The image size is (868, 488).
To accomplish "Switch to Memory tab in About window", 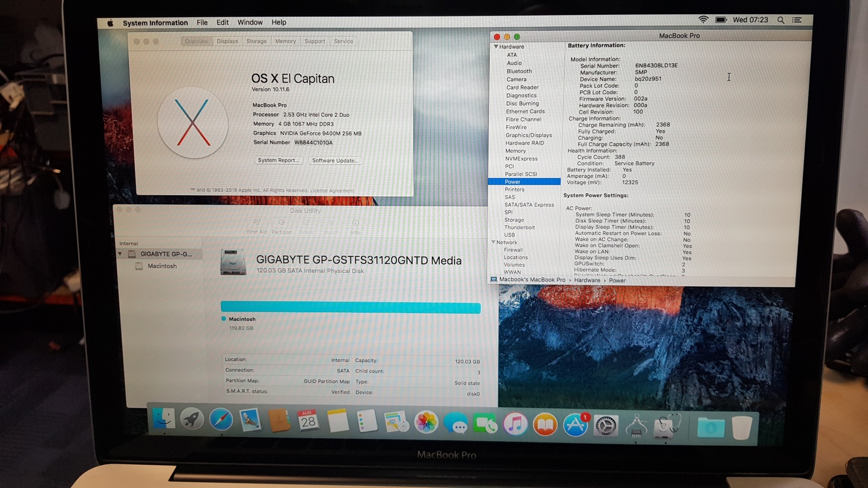I will tap(285, 41).
